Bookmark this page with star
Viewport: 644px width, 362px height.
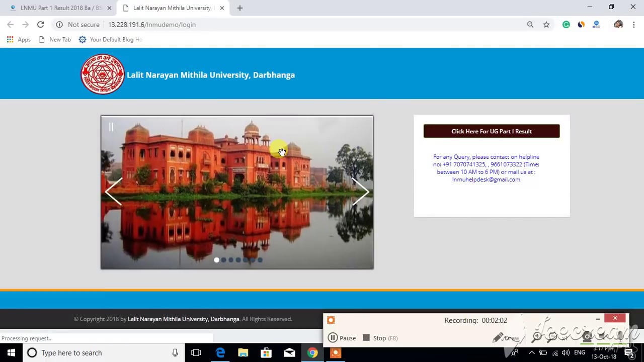546,25
